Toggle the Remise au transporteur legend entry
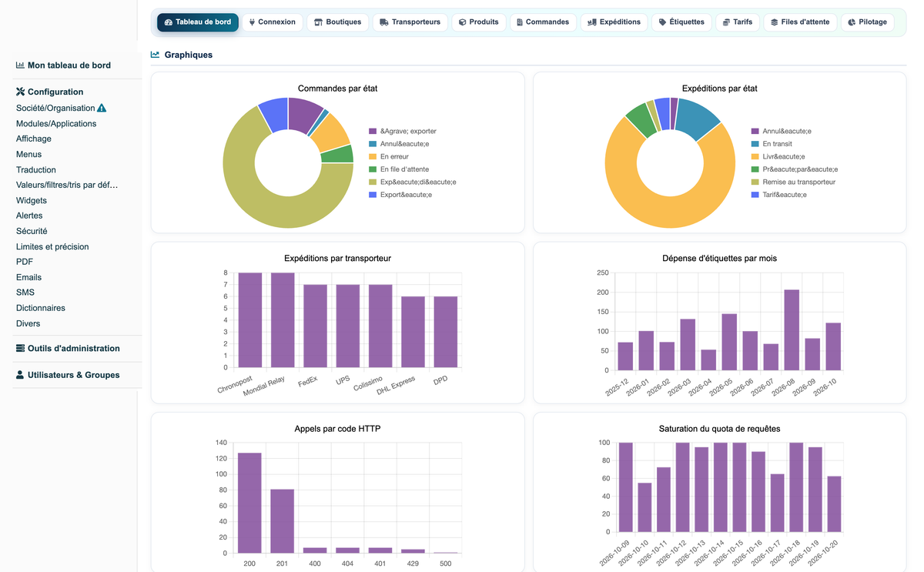The image size is (924, 572). (793, 182)
